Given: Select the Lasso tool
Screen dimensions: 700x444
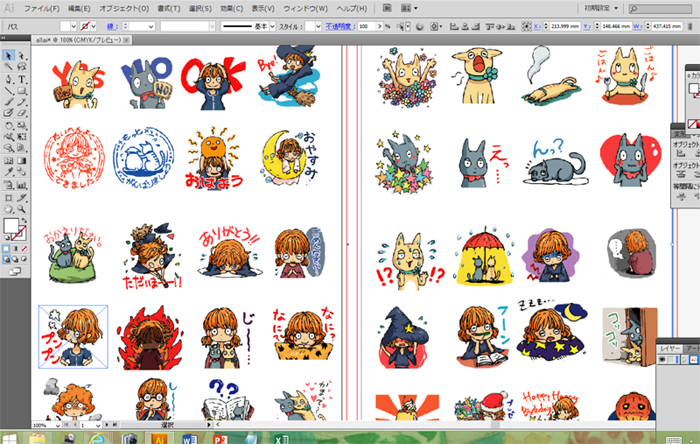Looking at the screenshot, I should (x=21, y=67).
